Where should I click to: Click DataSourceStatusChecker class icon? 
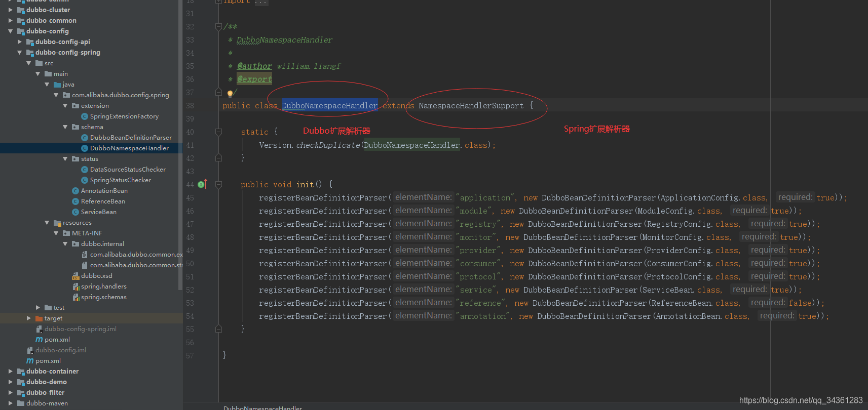click(85, 170)
